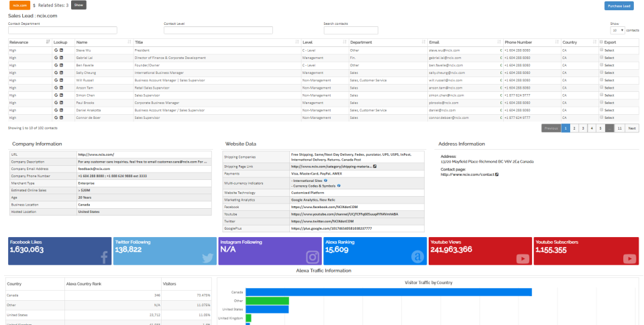Click the orange ncix.com button
The image size is (644, 325).
(19, 5)
